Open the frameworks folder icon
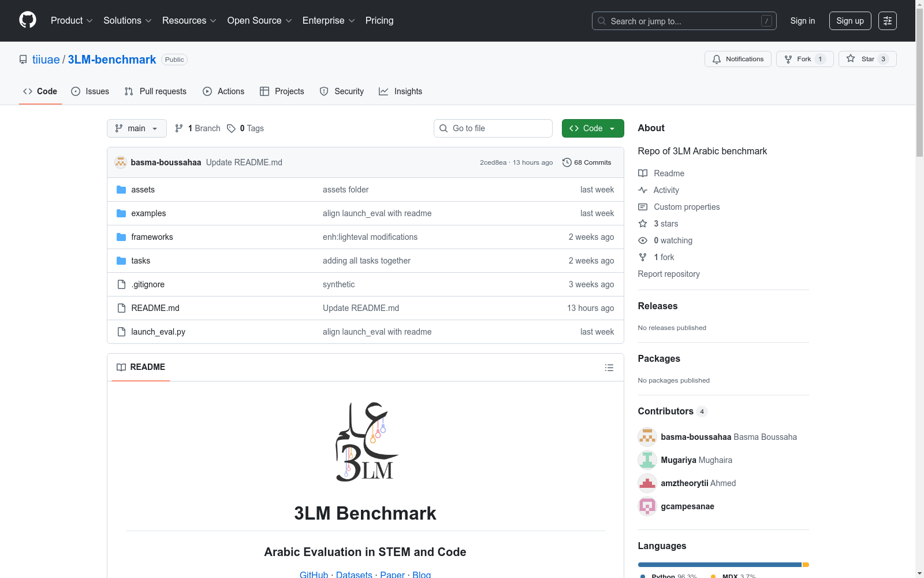Image resolution: width=924 pixels, height=578 pixels. click(x=121, y=237)
